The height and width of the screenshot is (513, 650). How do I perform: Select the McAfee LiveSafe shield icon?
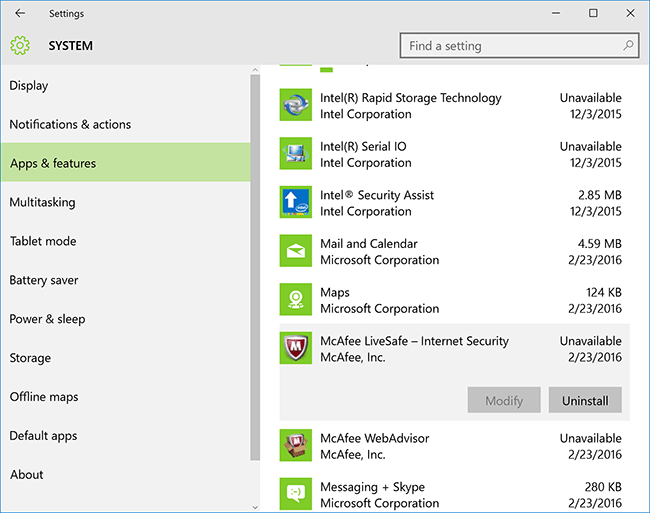tap(296, 348)
